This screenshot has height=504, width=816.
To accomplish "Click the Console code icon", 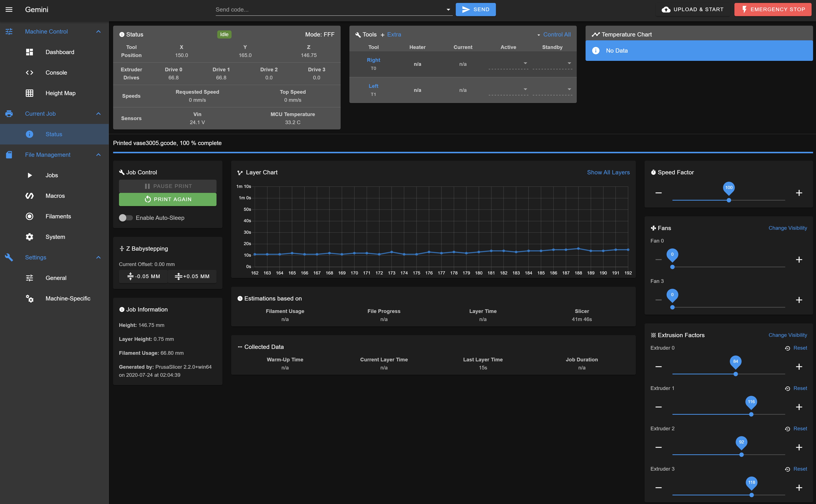I will [x=29, y=72].
